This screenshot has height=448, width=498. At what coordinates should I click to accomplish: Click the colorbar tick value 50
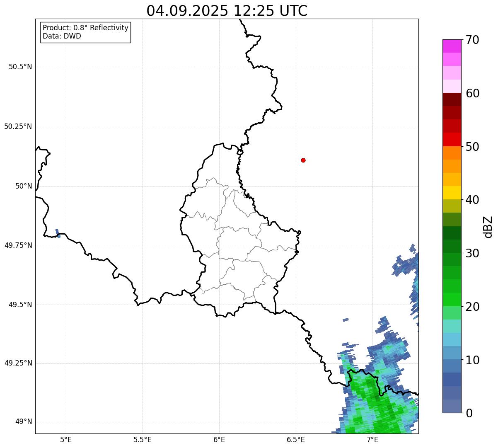click(472, 147)
